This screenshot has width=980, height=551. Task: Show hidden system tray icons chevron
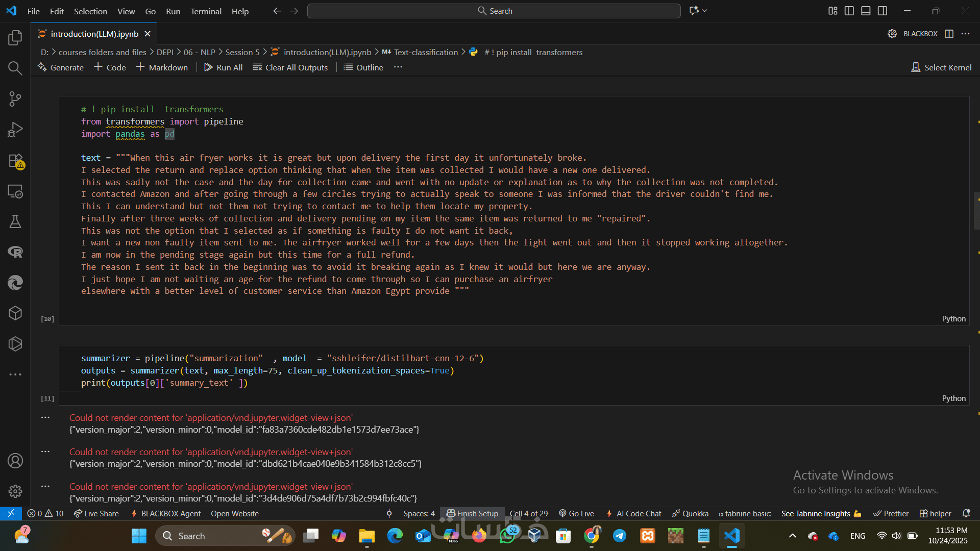pyautogui.click(x=792, y=536)
